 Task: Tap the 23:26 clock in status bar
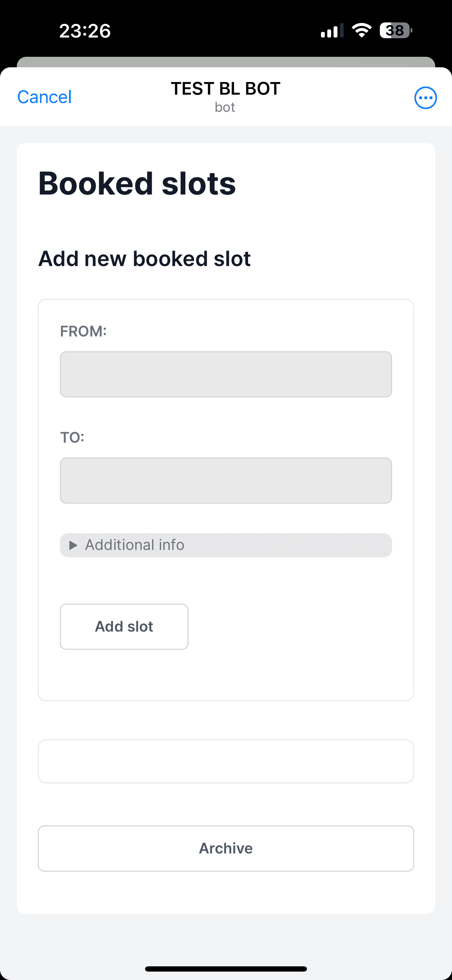point(85,31)
